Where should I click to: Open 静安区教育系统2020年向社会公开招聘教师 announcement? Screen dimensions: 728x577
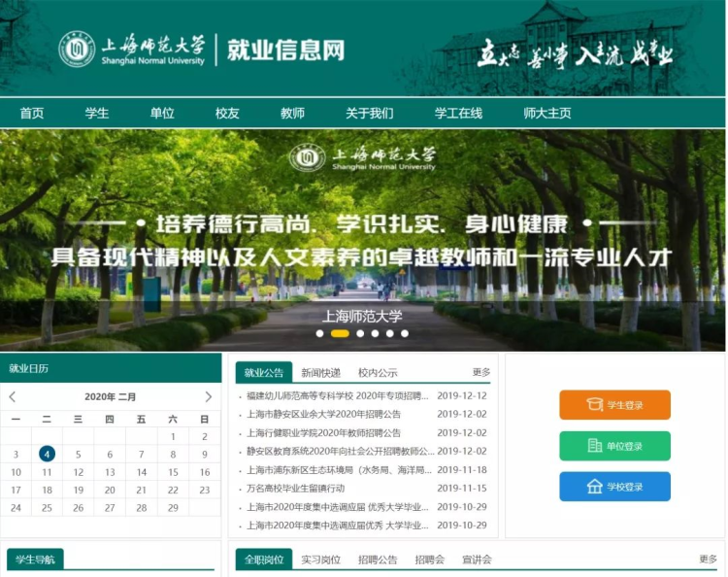click(340, 451)
